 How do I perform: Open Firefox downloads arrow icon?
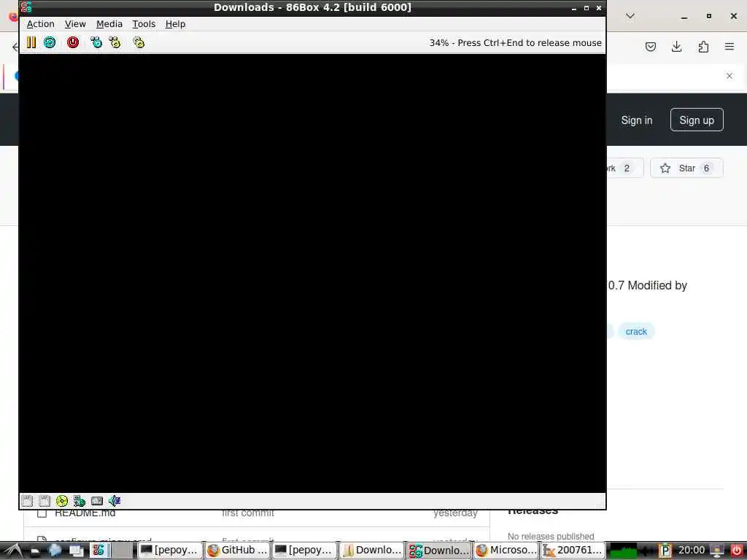click(x=676, y=47)
